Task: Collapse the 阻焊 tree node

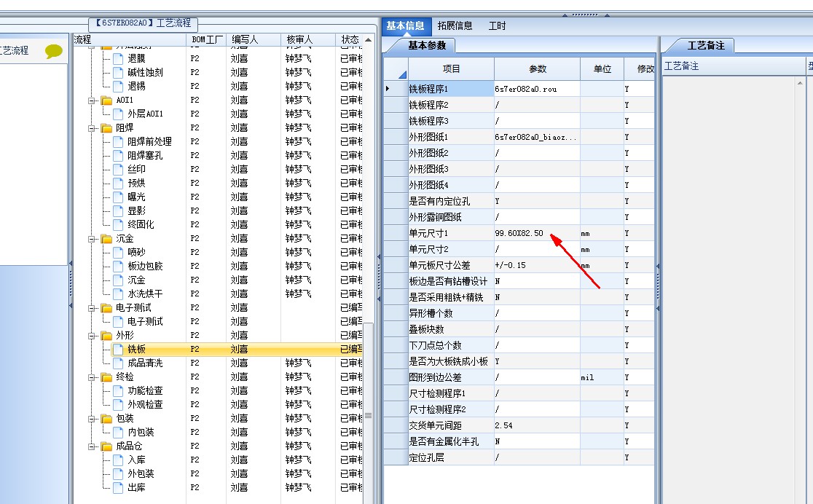Action: click(x=92, y=128)
